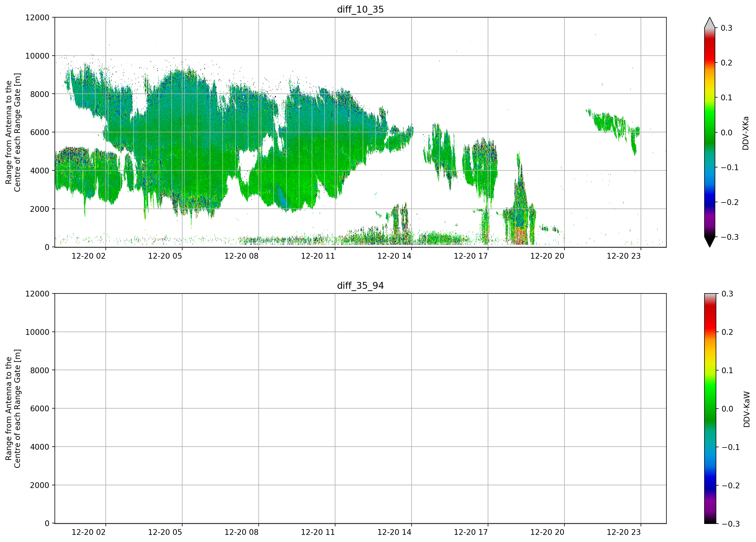
Task: Click the black lower arrow of DDV-XKa colorbar
Action: [x=710, y=242]
